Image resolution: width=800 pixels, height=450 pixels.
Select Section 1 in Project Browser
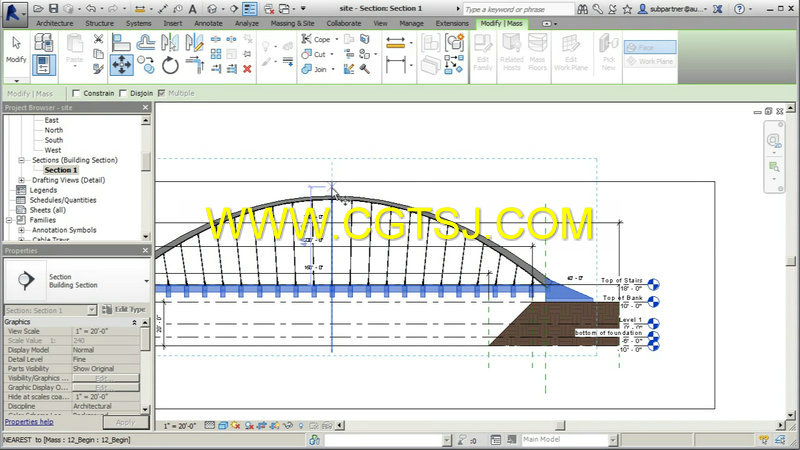[61, 170]
